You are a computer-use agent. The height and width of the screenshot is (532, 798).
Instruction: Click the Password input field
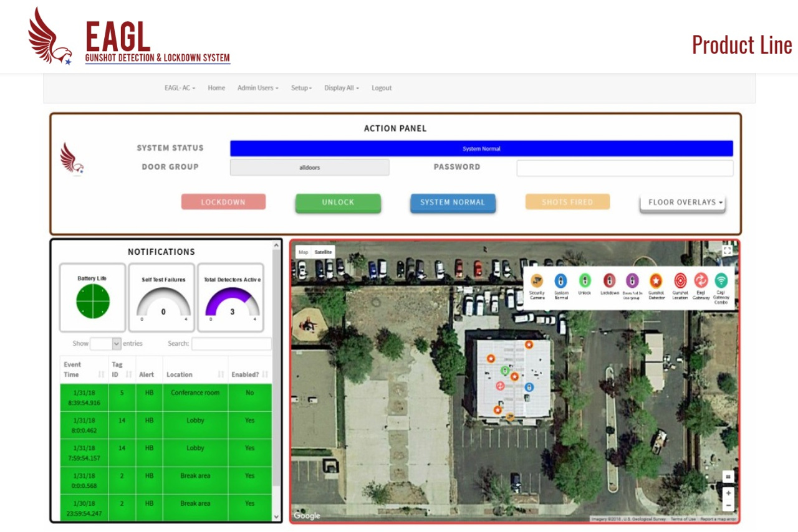coord(625,168)
